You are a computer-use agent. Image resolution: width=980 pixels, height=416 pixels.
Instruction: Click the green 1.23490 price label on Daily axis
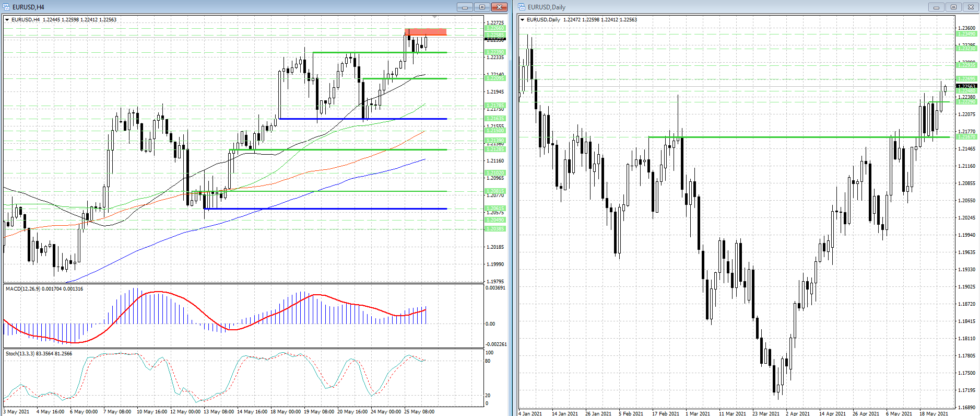tap(966, 34)
